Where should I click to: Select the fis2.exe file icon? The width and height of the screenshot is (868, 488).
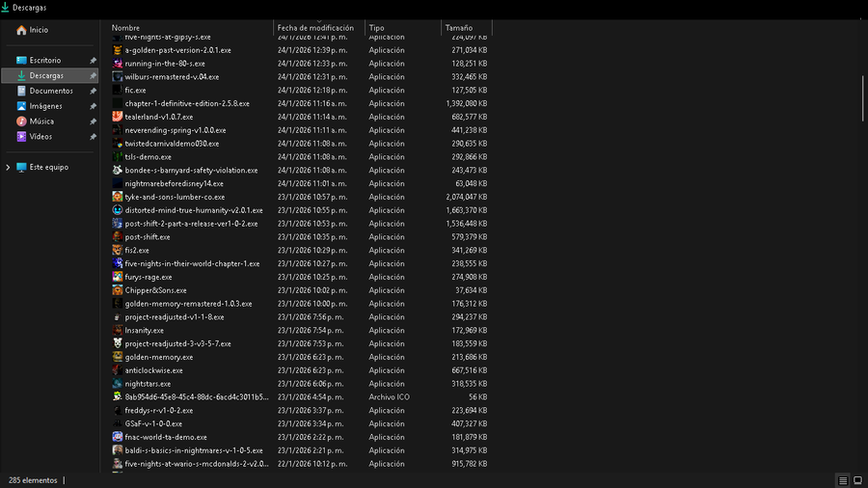click(x=118, y=250)
